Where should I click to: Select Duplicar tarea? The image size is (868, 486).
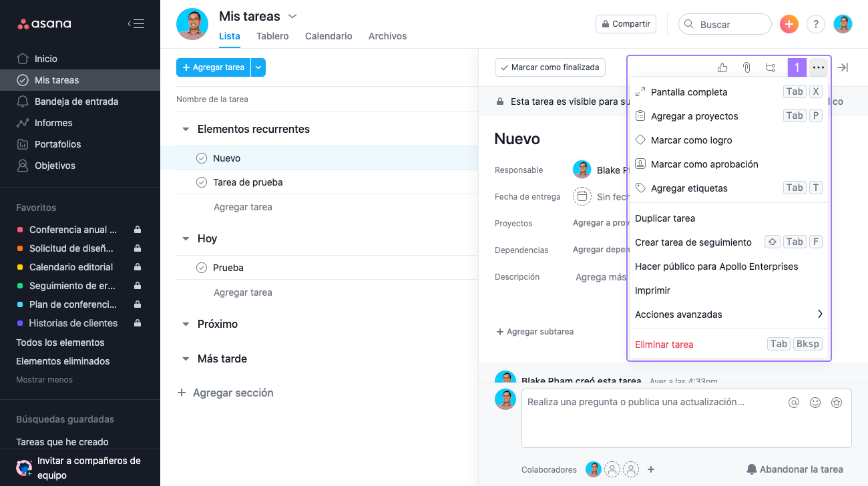(728, 218)
